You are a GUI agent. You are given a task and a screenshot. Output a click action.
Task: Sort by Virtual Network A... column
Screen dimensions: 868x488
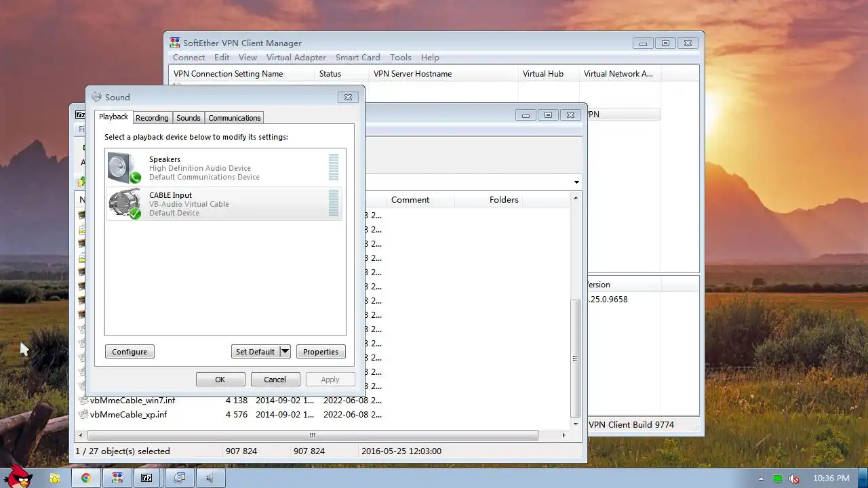click(620, 73)
